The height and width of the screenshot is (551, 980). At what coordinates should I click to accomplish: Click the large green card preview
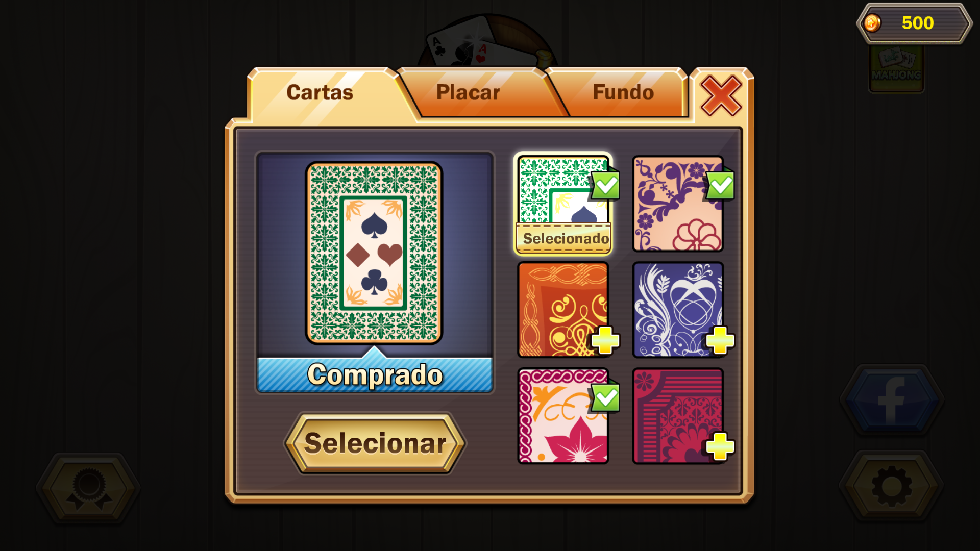coord(374,253)
